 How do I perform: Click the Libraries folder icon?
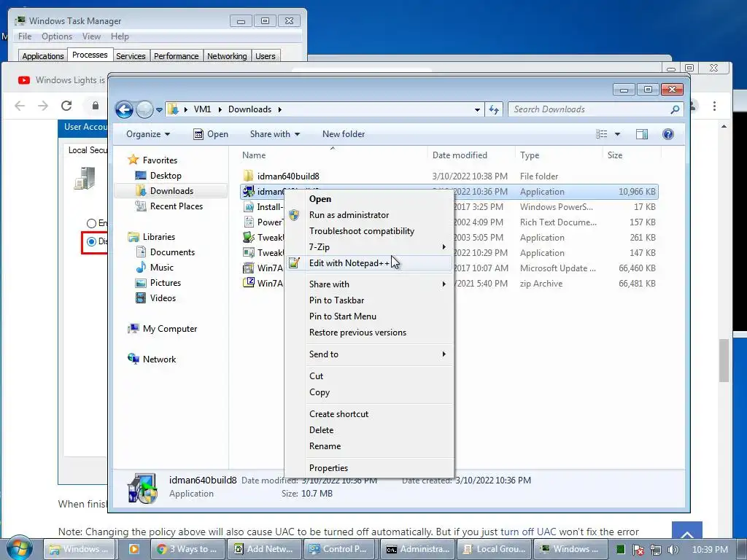click(x=133, y=237)
